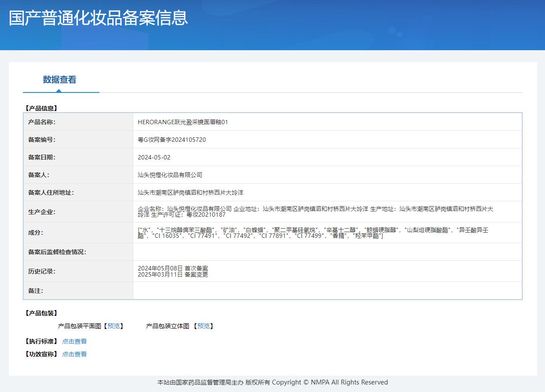Viewport: 545px width, 392px height.
Task: Open 点击查看 link for 执行标准
Action: coord(74,341)
